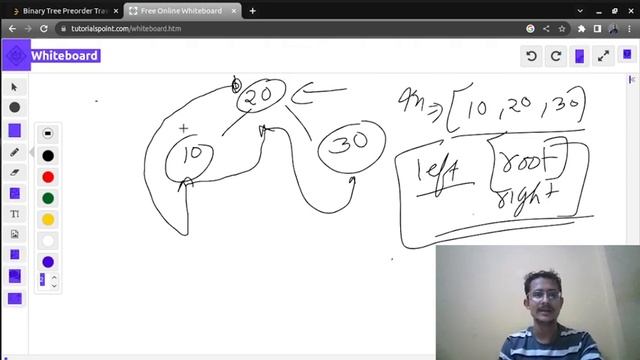Select the Free Online Whiteboard tab
Viewport: 640px width, 360px height.
[x=181, y=11]
